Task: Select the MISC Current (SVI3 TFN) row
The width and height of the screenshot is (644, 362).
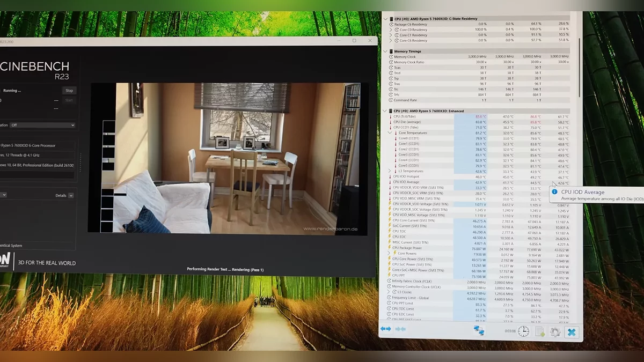Action: tap(479, 242)
